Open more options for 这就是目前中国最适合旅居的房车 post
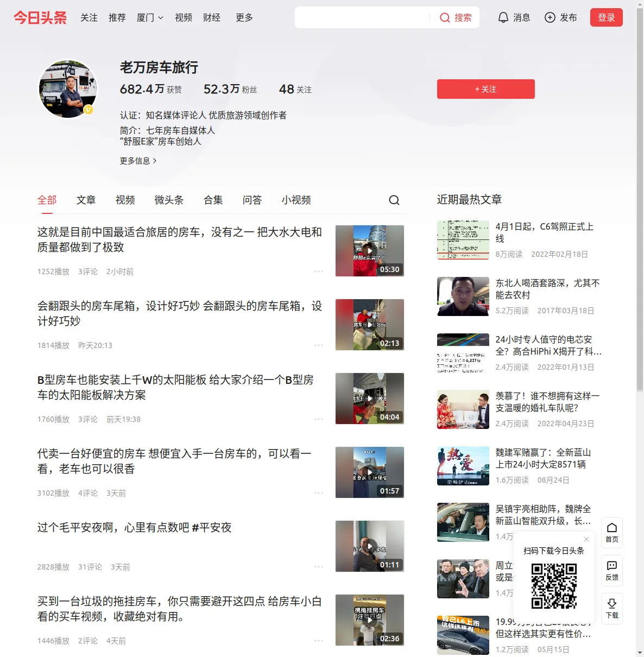This screenshot has height=657, width=644. click(319, 271)
